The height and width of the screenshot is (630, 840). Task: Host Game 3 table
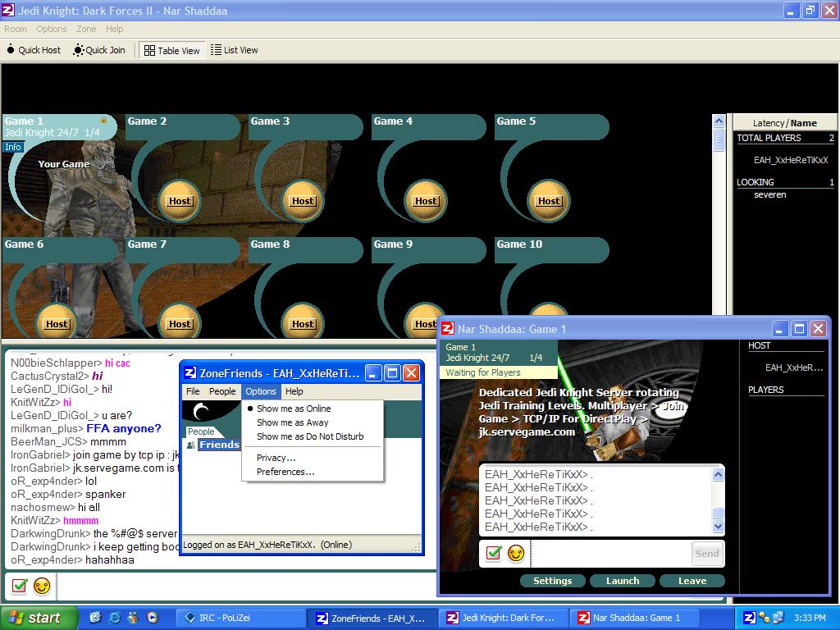pyautogui.click(x=303, y=201)
